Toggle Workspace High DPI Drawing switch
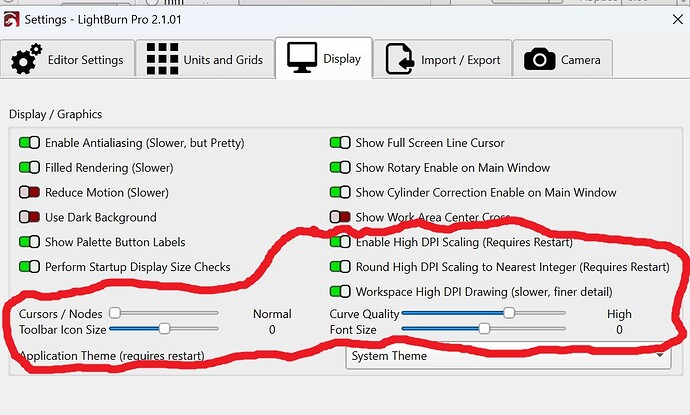Image resolution: width=690 pixels, height=415 pixels. (340, 291)
